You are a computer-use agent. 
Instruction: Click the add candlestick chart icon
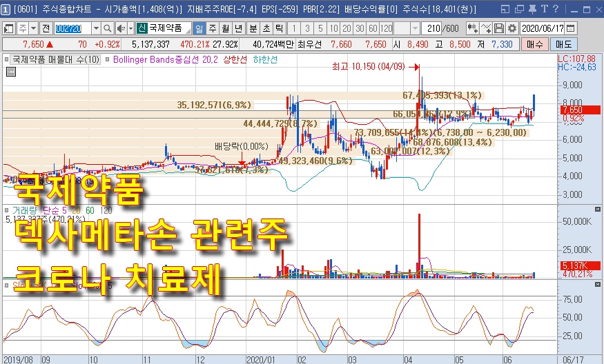(x=472, y=28)
